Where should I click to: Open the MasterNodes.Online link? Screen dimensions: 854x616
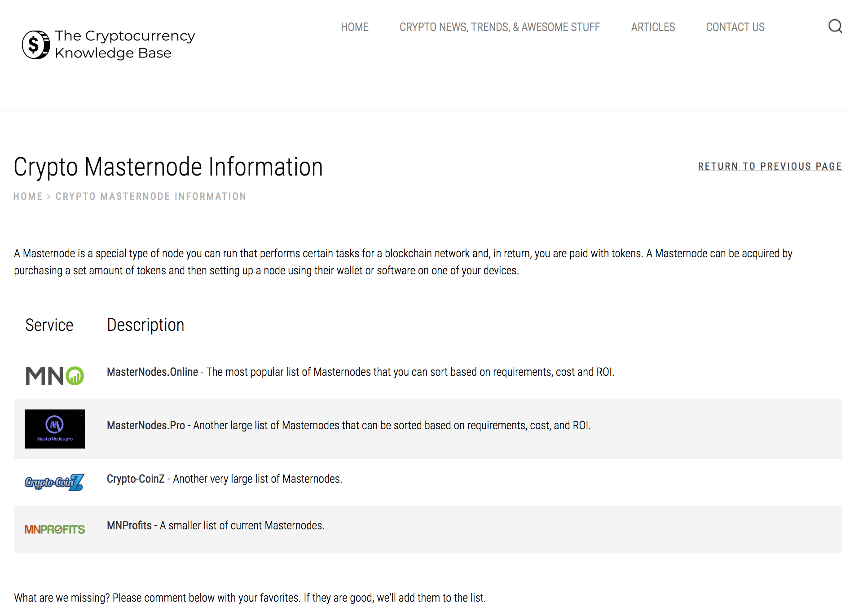tap(152, 372)
